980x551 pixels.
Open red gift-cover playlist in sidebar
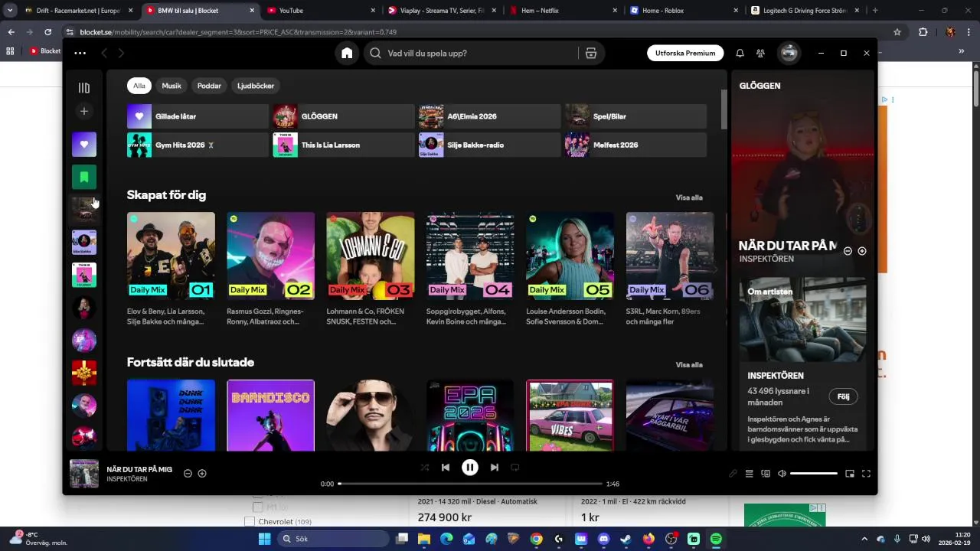tap(84, 373)
